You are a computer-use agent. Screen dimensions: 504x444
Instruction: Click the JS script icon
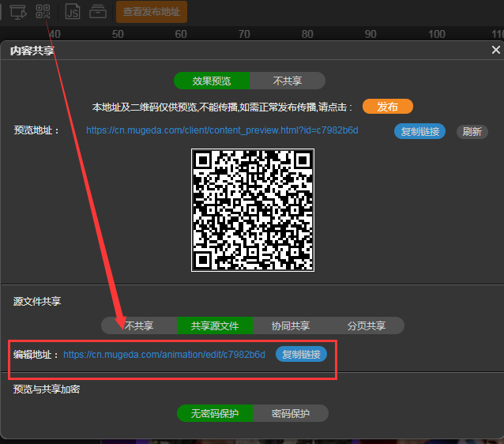73,12
